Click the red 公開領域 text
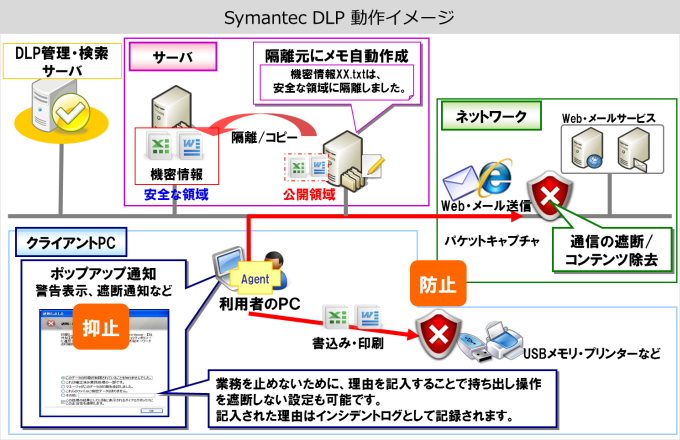 click(x=309, y=195)
